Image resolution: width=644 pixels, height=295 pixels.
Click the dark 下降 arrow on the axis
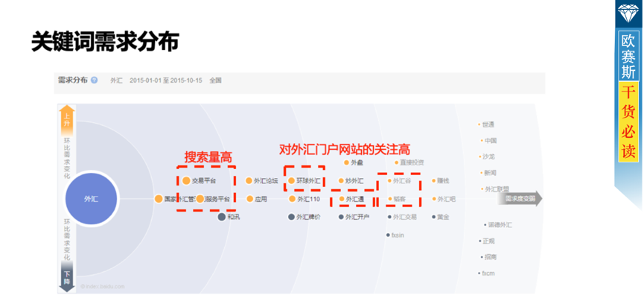click(67, 277)
